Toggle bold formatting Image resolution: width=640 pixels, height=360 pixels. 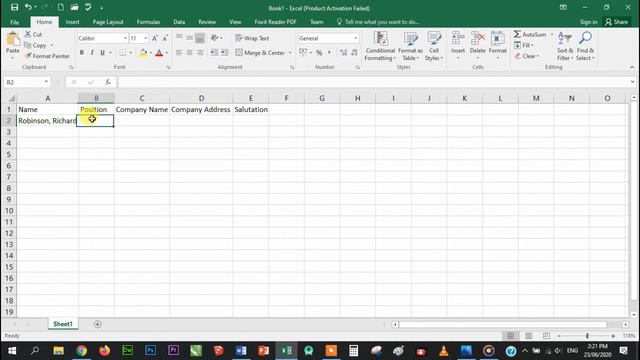(82, 52)
